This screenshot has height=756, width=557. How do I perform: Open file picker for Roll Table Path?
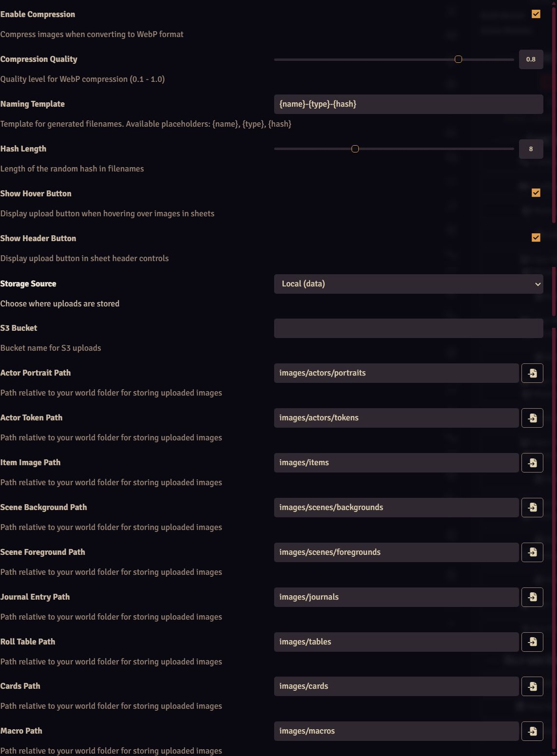[x=532, y=642]
